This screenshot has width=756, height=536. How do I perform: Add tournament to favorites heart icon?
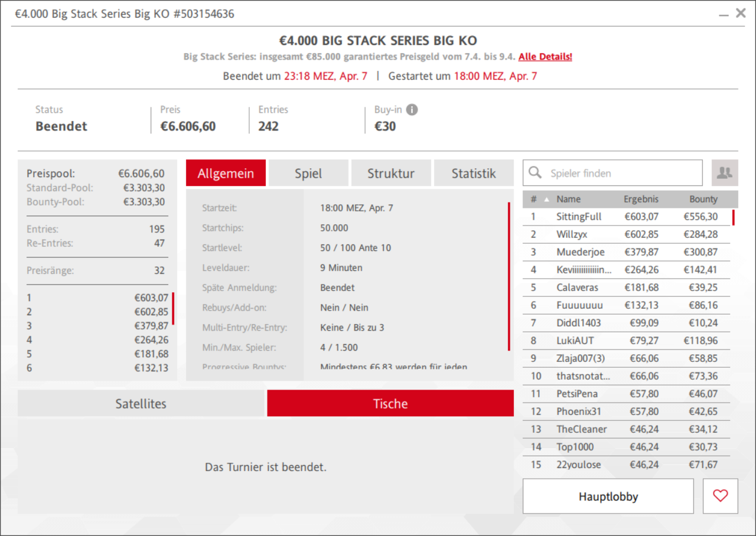click(x=721, y=496)
